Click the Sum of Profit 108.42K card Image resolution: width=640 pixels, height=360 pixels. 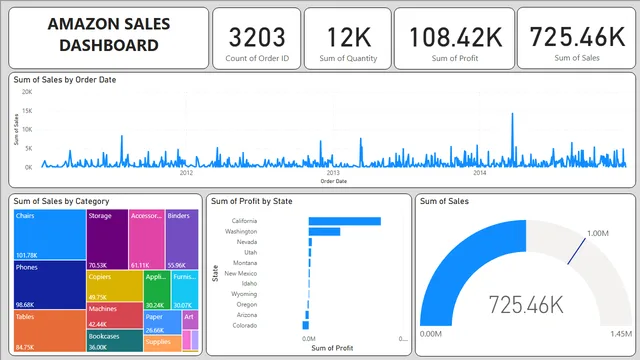[454, 38]
